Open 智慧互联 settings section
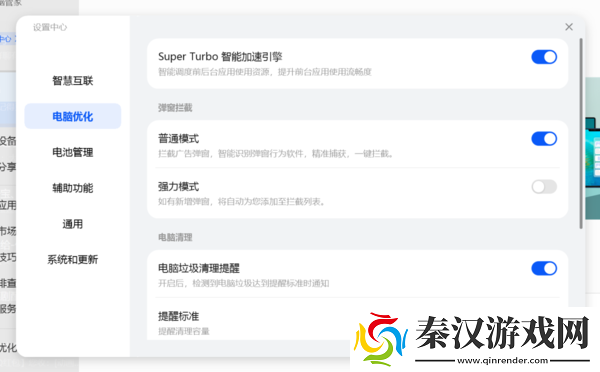600x372 pixels. [x=73, y=81]
